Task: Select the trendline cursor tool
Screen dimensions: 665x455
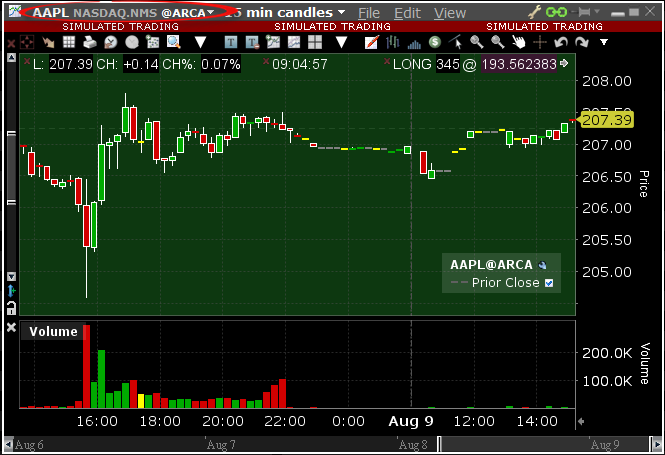Action: pyautogui.click(x=455, y=42)
